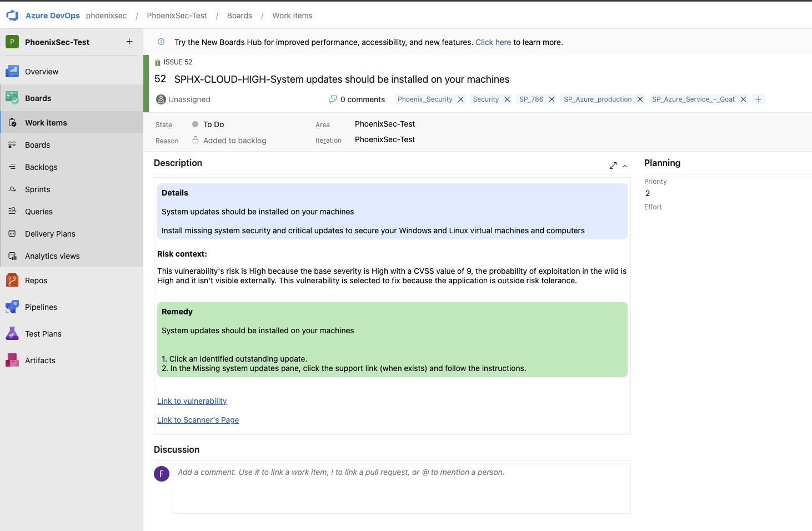Image resolution: width=812 pixels, height=531 pixels.
Task: Click the plus icon next to PhoenixSec-Test
Action: [x=129, y=42]
